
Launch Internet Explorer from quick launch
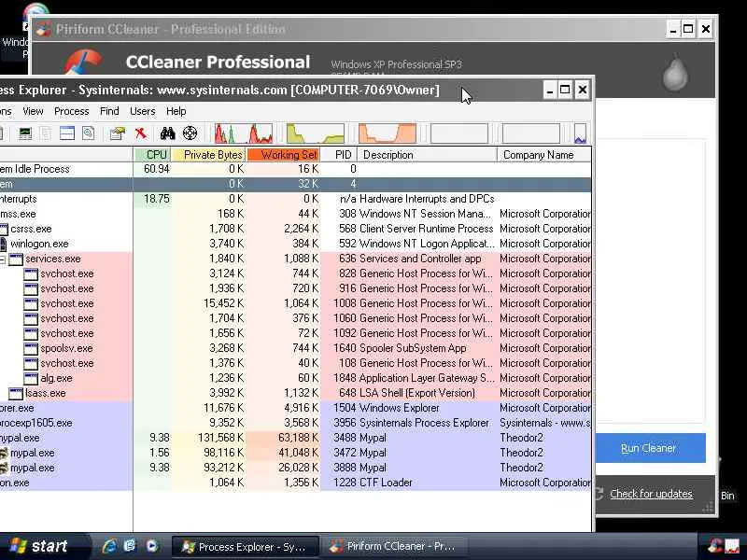click(109, 546)
